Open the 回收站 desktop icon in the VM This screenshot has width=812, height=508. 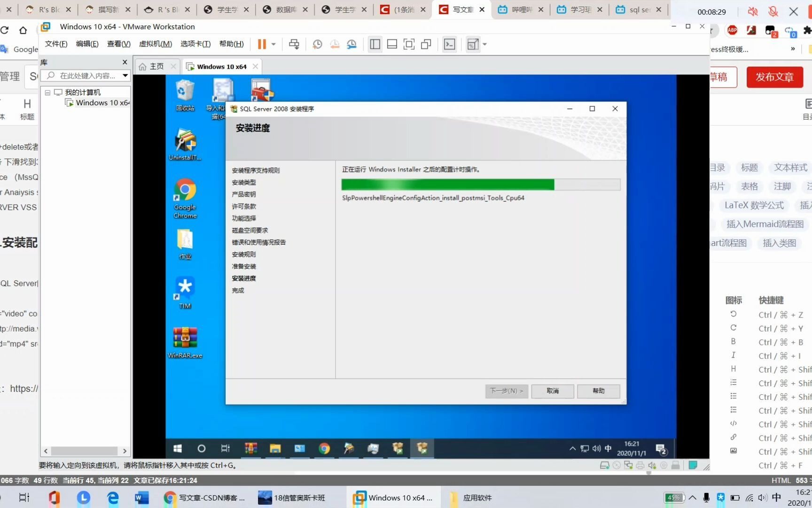click(185, 95)
